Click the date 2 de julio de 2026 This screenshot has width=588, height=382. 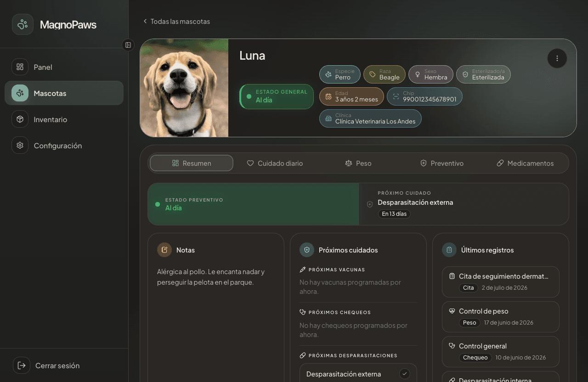tap(504, 288)
